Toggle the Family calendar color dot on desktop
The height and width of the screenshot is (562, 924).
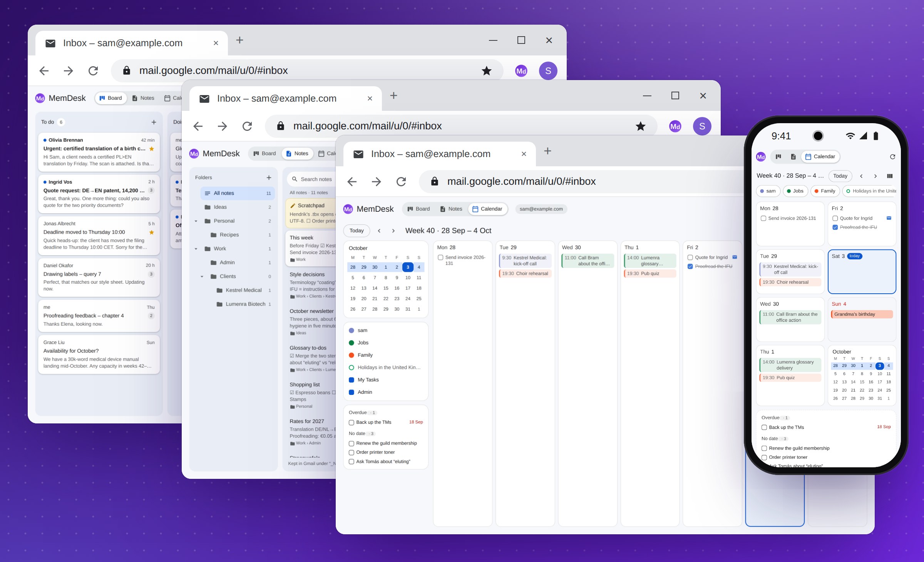click(x=352, y=355)
